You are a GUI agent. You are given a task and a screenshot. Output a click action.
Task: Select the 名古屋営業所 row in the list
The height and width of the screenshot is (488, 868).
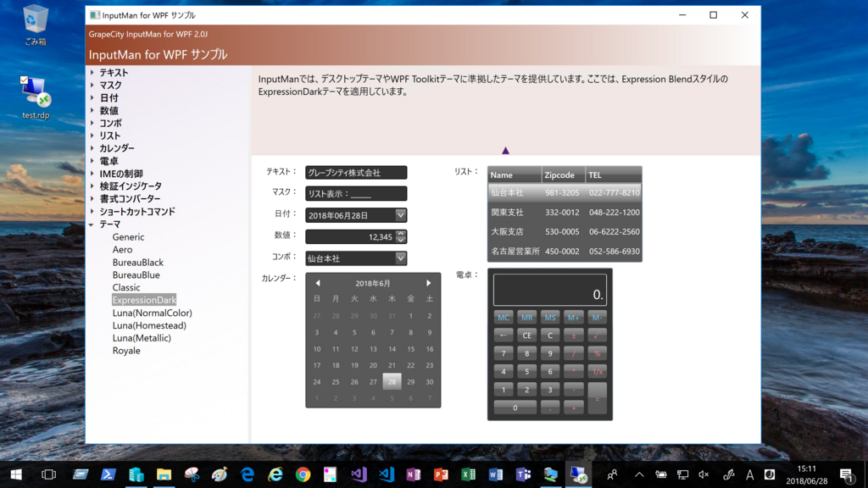[x=565, y=251]
